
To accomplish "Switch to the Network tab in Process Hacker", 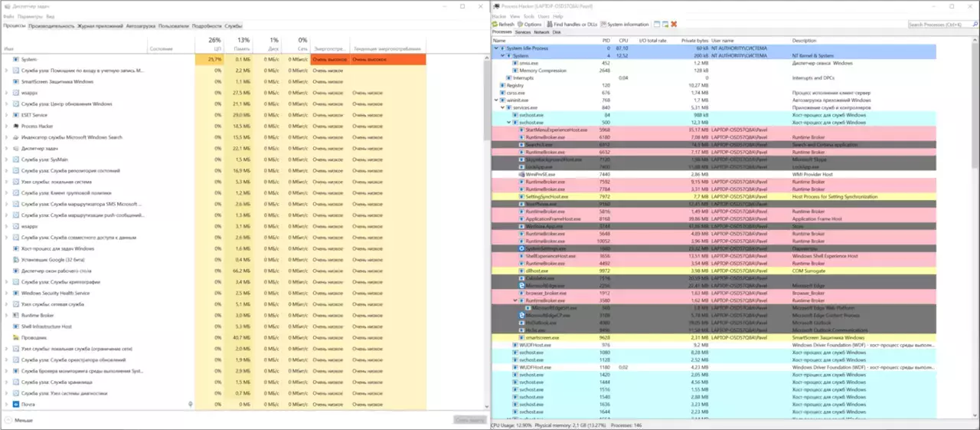I will pos(541,32).
